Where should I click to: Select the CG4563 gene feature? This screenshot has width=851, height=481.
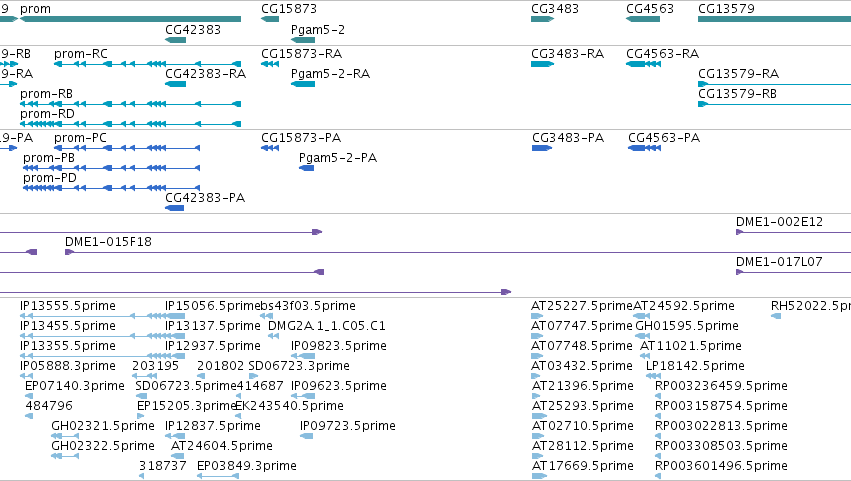643,19
